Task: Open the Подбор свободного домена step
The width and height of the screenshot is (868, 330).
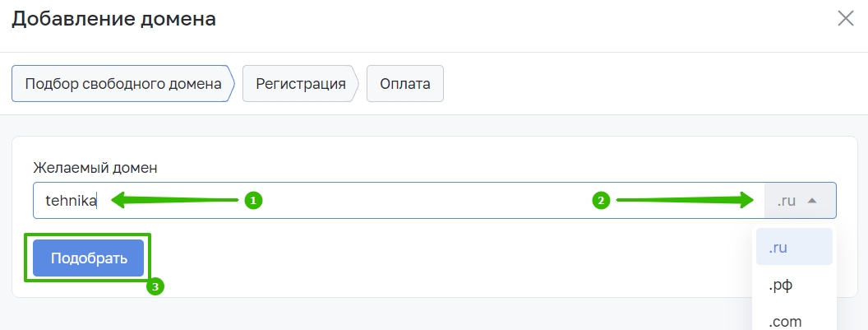Action: pyautogui.click(x=123, y=84)
